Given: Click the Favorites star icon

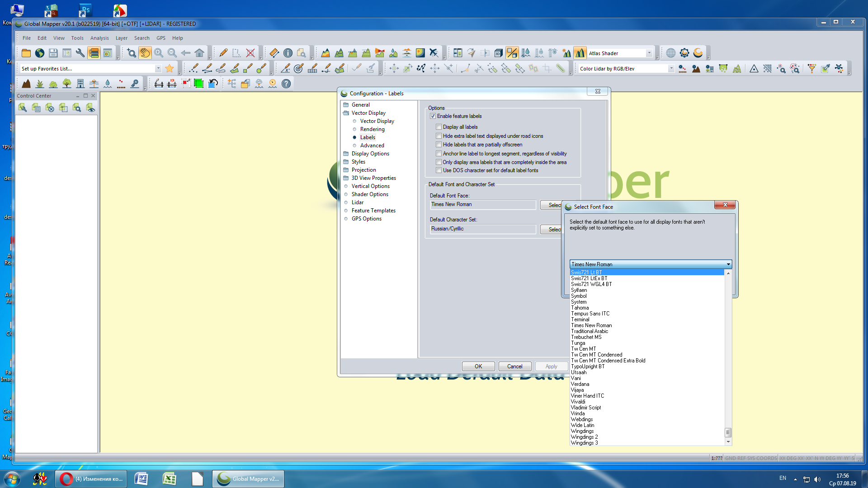Looking at the screenshot, I should point(170,69).
